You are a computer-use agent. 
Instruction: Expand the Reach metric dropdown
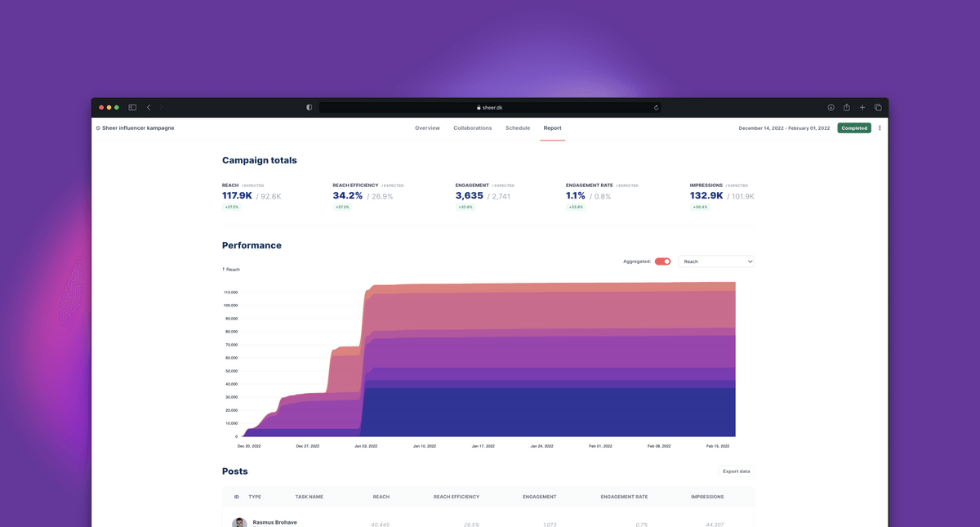coord(716,261)
